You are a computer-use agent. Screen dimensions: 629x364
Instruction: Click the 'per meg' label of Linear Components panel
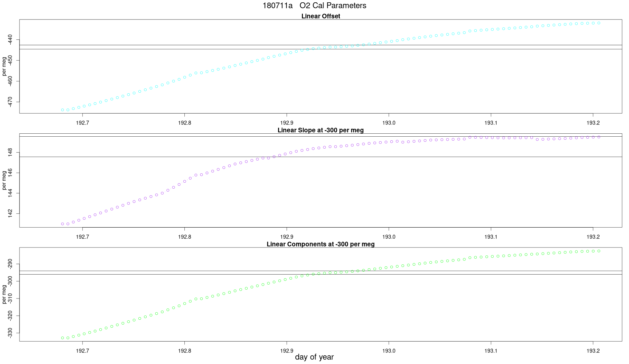4,295
